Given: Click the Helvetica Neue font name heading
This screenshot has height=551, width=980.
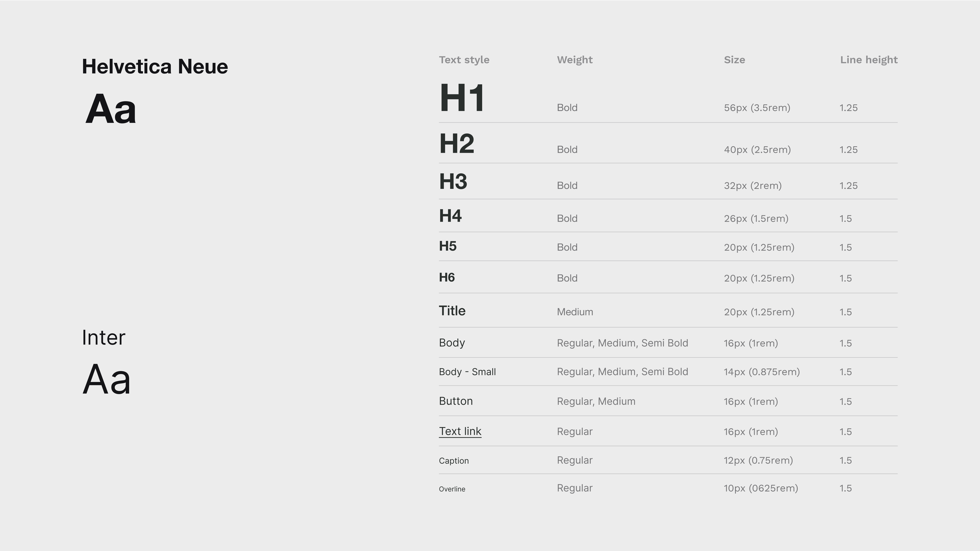Looking at the screenshot, I should coord(155,66).
